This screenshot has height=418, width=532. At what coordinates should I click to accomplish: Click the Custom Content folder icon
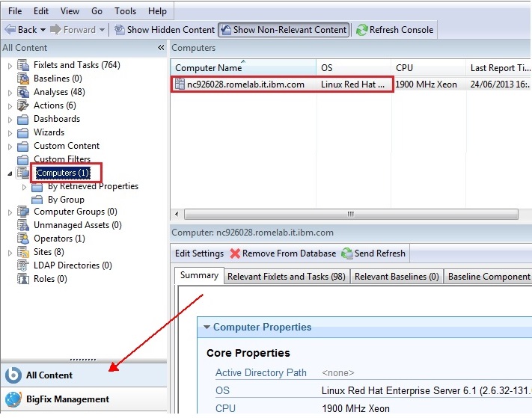click(23, 146)
